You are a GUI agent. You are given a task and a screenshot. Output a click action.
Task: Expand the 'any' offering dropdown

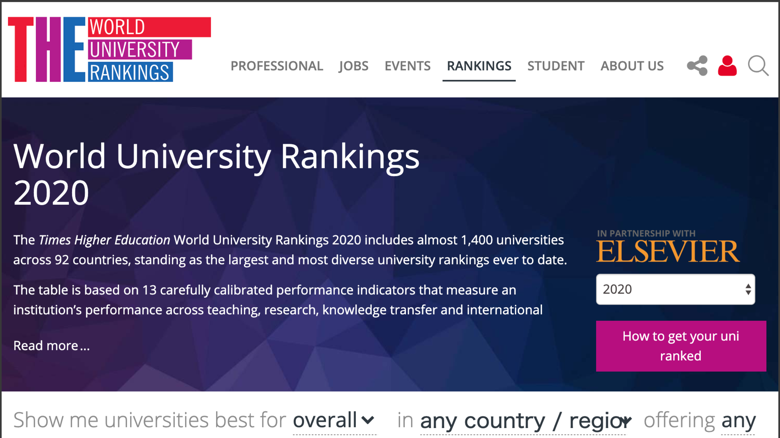(738, 421)
